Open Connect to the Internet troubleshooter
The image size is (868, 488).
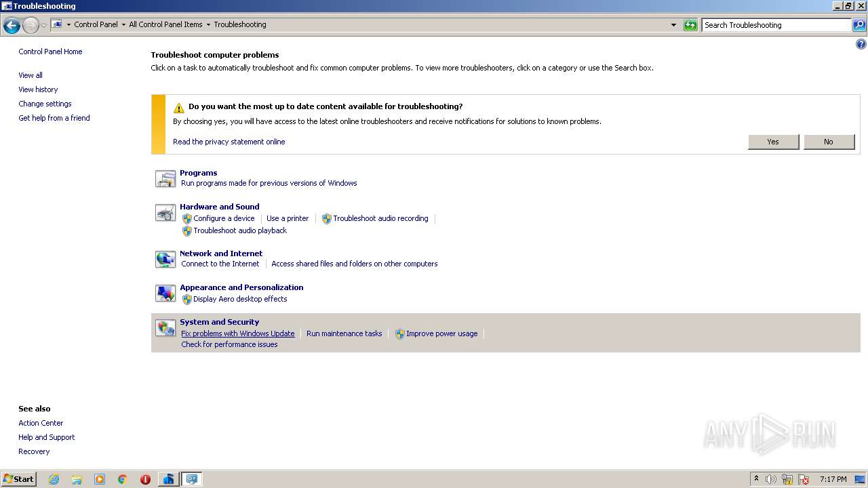tap(220, 264)
